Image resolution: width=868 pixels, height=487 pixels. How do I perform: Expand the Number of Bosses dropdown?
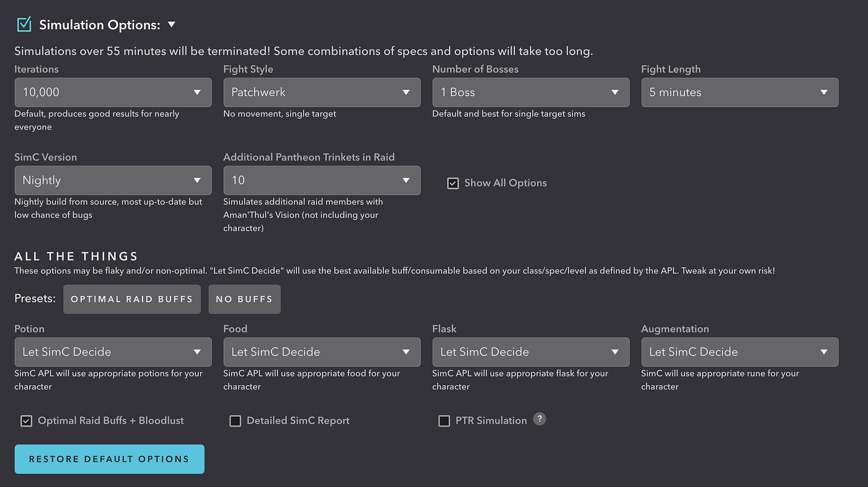coord(530,92)
